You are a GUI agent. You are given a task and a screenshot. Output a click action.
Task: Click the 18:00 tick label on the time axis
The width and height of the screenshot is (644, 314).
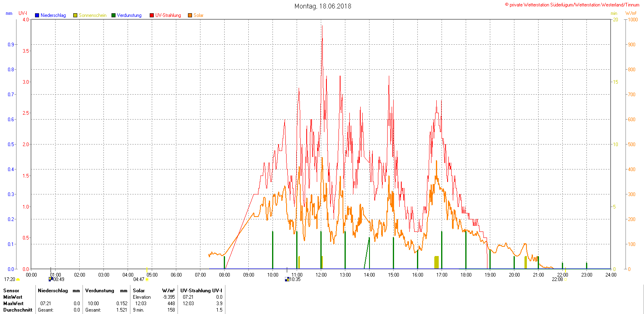click(x=466, y=275)
